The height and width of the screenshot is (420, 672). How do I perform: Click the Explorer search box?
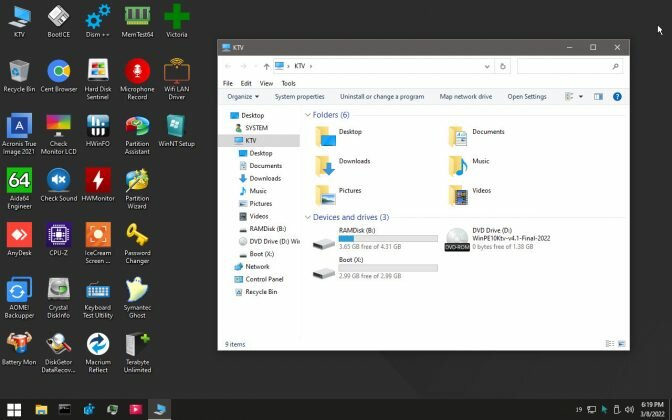pyautogui.click(x=570, y=66)
